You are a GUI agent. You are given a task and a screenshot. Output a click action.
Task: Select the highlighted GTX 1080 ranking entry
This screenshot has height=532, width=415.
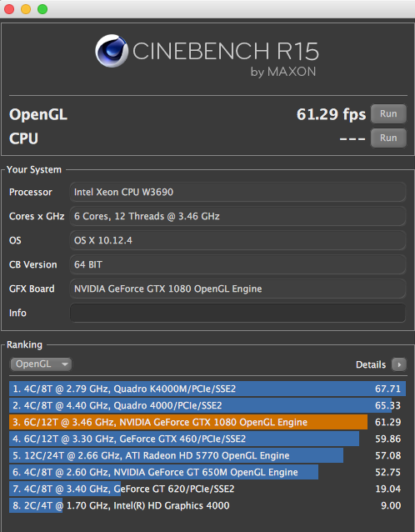tap(207, 422)
